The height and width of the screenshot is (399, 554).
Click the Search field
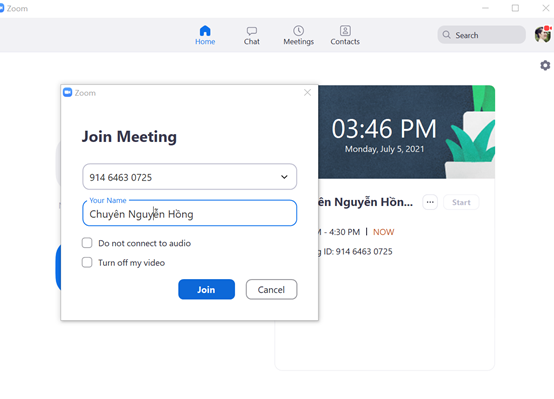coord(482,35)
